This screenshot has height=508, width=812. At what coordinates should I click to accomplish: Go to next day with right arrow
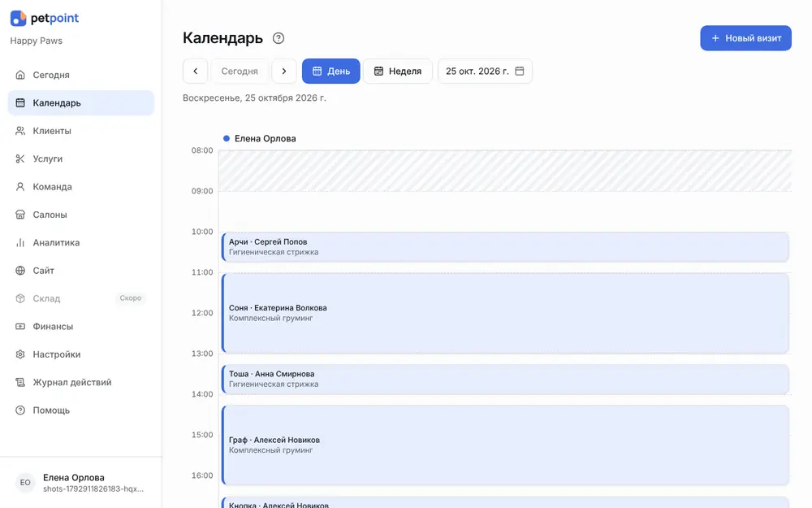283,71
